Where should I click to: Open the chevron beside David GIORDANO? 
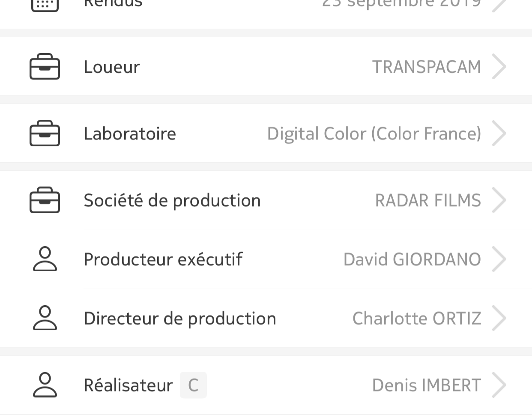click(499, 259)
